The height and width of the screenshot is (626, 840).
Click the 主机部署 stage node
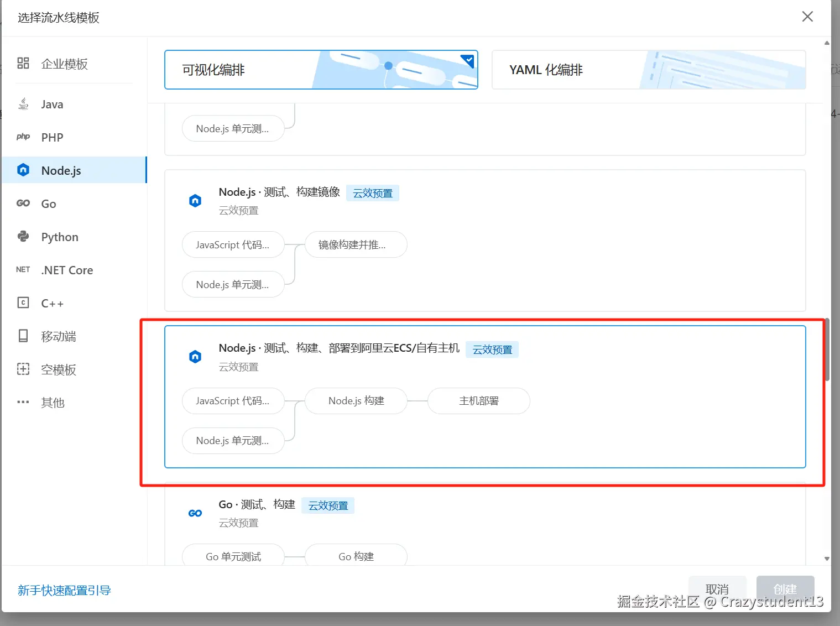(x=479, y=400)
